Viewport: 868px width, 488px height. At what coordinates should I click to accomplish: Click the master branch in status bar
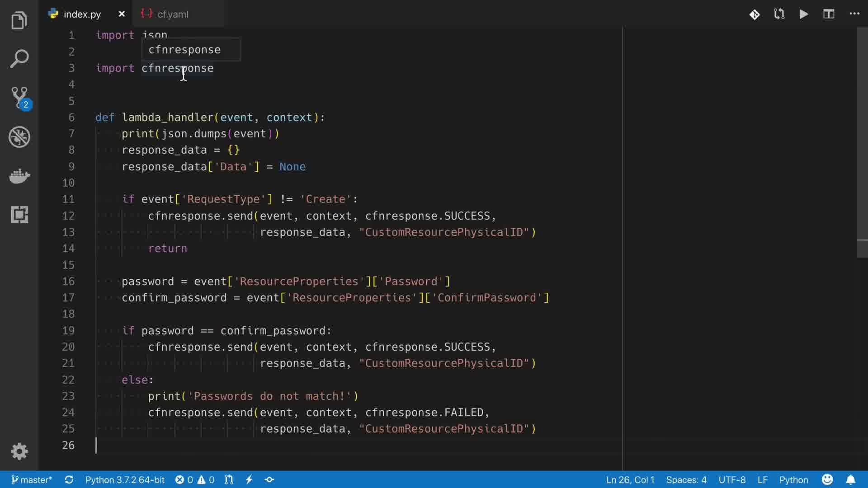pos(32,479)
